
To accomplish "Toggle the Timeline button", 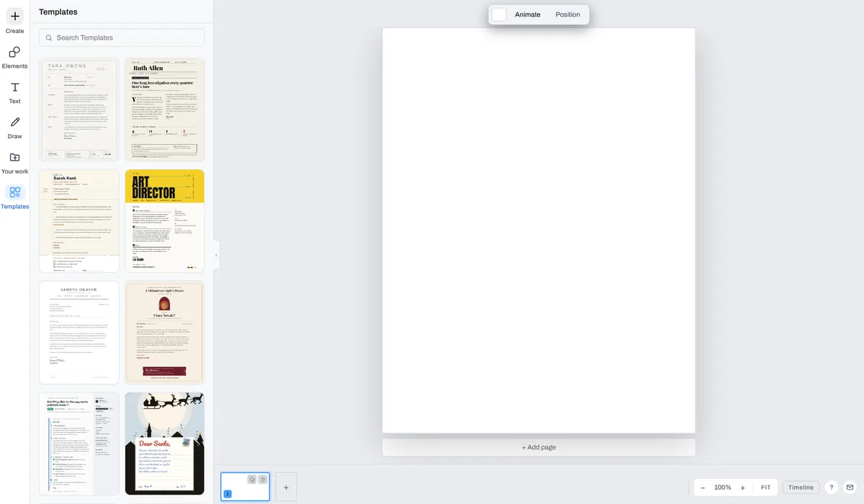I will click(801, 487).
